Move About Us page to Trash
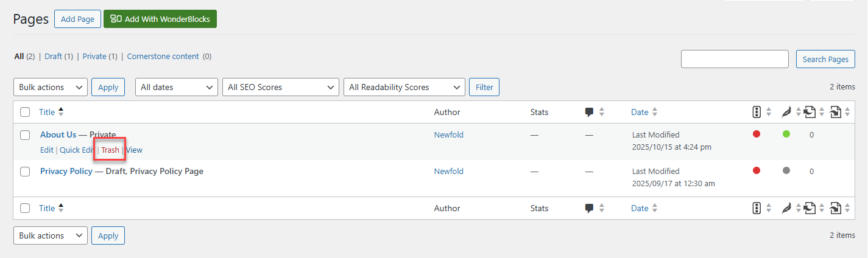The image size is (868, 258). [110, 150]
